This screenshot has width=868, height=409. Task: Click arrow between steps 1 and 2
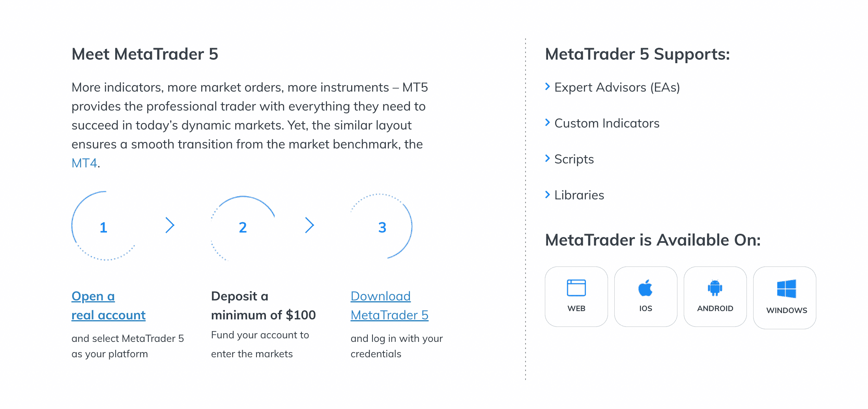point(170,225)
